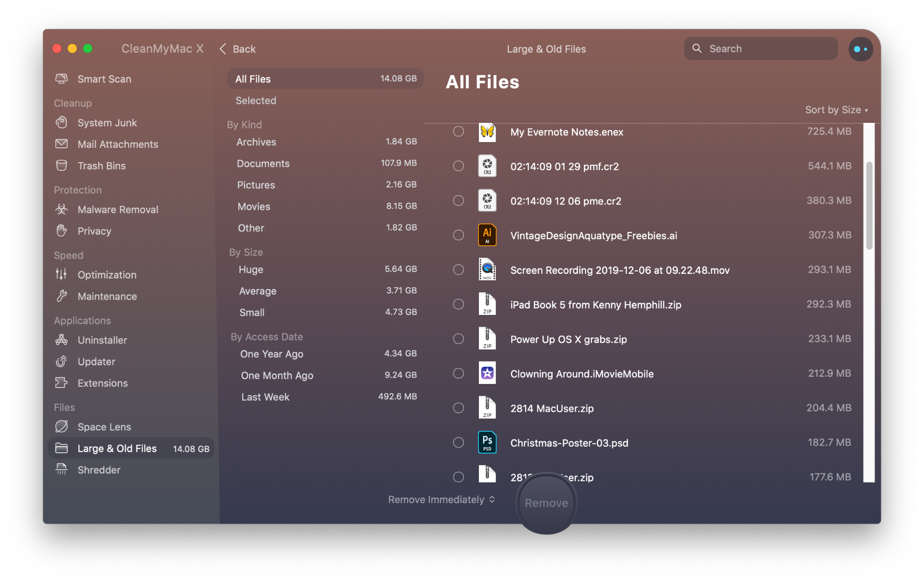
Task: Click the Screen Recording MOV icon
Action: pyautogui.click(x=487, y=269)
